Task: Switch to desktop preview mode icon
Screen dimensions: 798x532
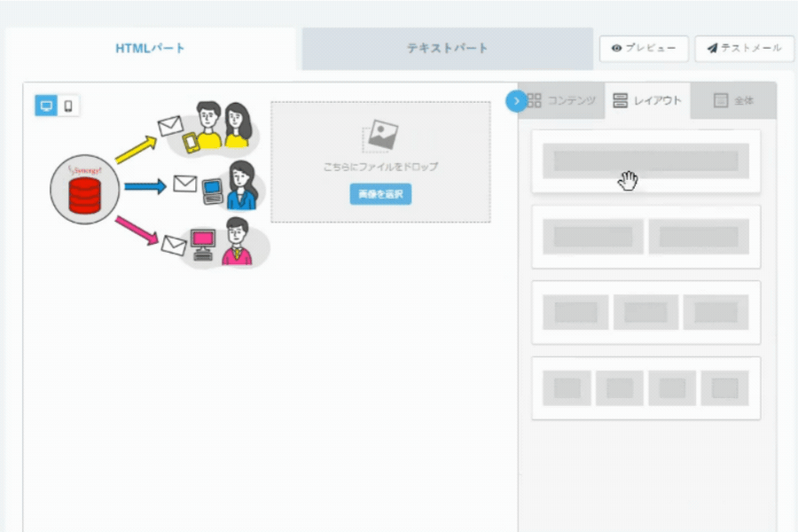Action: pos(45,106)
